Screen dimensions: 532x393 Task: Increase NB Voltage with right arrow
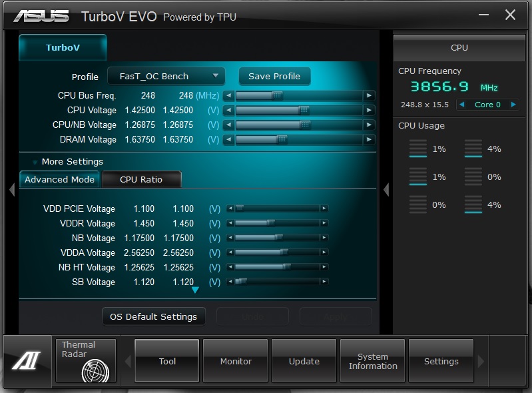[324, 238]
